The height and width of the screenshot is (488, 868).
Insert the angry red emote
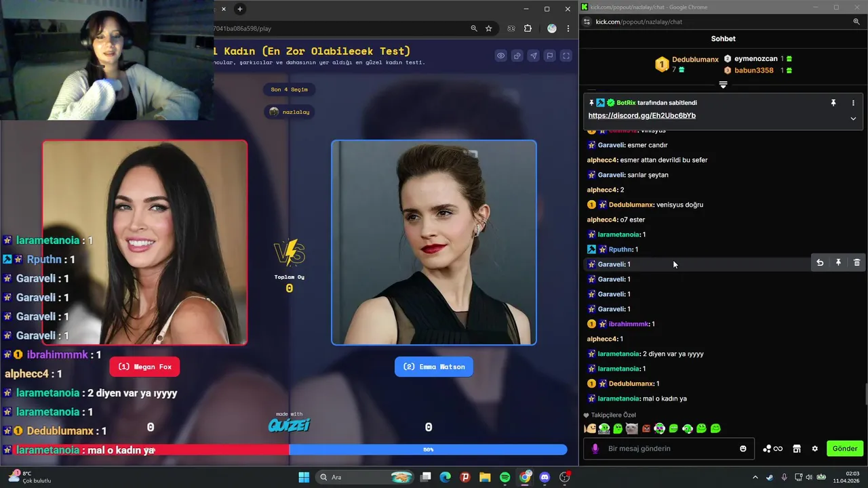pyautogui.click(x=646, y=428)
